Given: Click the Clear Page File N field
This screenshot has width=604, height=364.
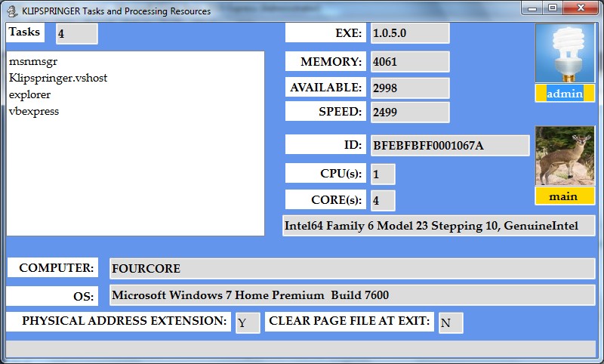Looking at the screenshot, I should [x=451, y=322].
